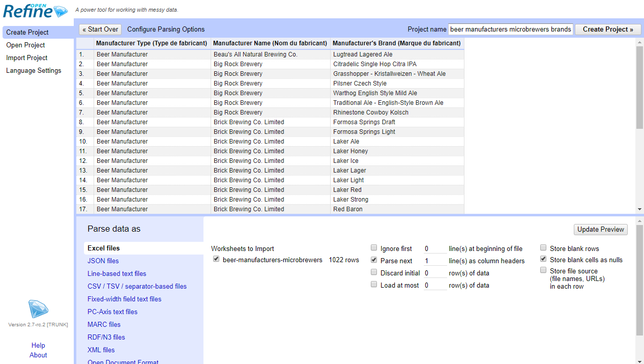Switch to Import Project tab
Viewport: 644px width, 364px height.
click(x=26, y=58)
